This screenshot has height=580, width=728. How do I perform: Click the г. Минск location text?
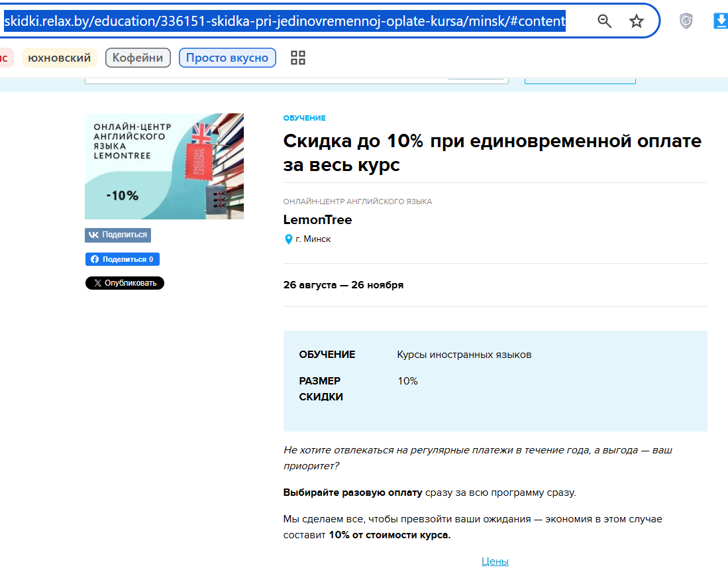313,239
